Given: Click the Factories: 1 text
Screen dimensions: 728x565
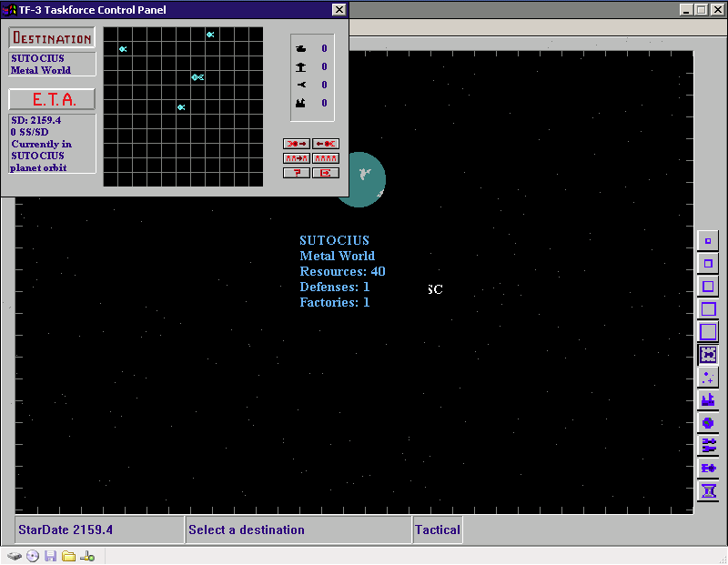Looking at the screenshot, I should pos(334,302).
